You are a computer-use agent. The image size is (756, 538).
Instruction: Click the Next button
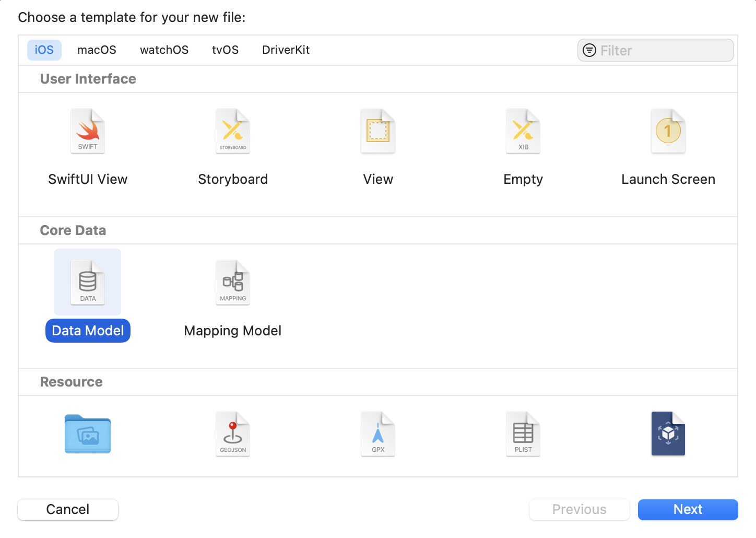point(688,510)
